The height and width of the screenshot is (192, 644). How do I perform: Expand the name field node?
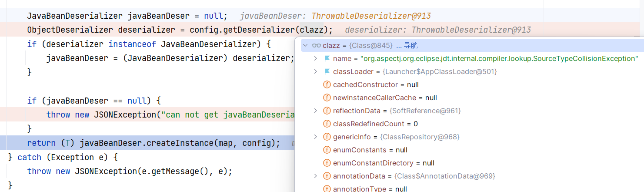click(316, 59)
